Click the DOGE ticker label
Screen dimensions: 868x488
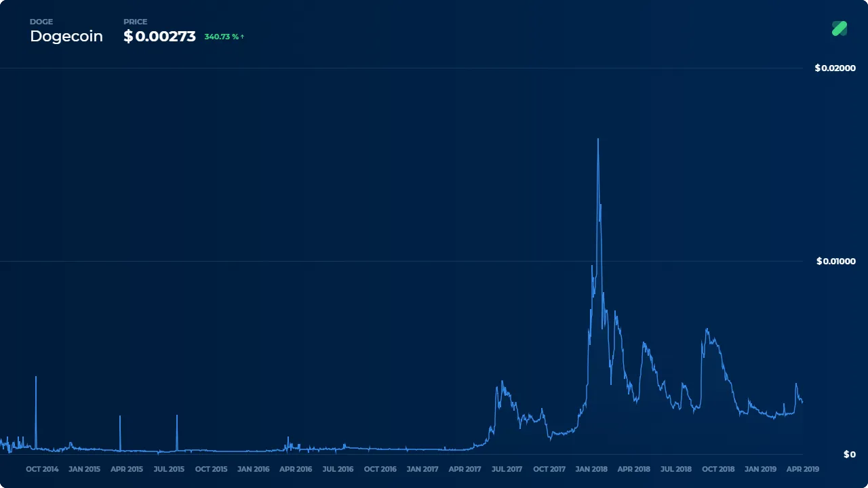[41, 22]
